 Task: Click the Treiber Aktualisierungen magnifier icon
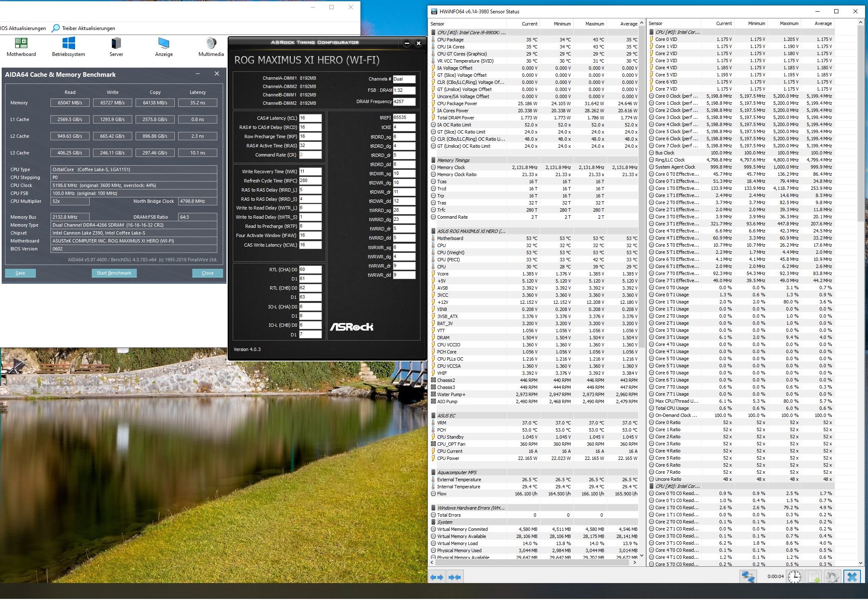(55, 28)
